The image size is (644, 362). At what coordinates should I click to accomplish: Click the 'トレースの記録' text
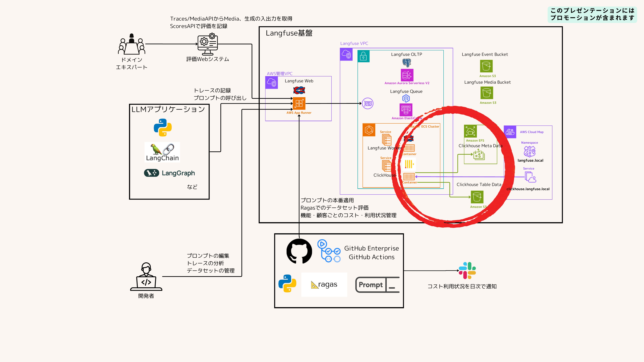[x=212, y=90]
